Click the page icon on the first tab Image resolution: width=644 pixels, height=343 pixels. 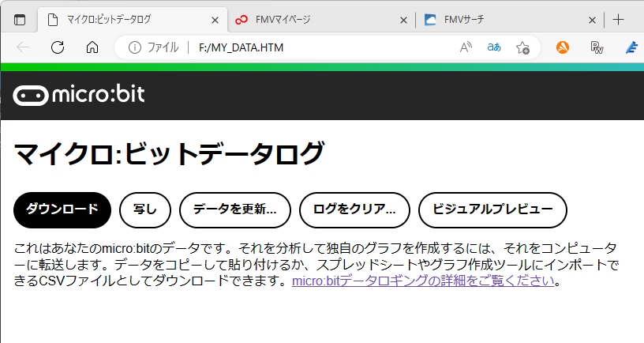(53, 20)
